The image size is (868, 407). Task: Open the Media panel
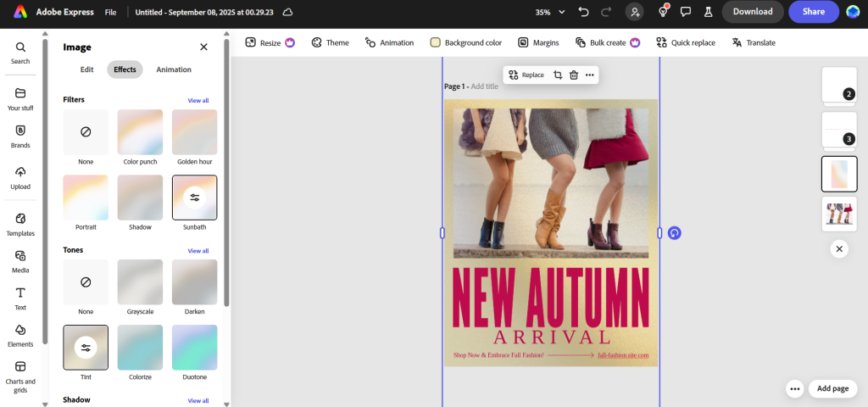tap(20, 262)
